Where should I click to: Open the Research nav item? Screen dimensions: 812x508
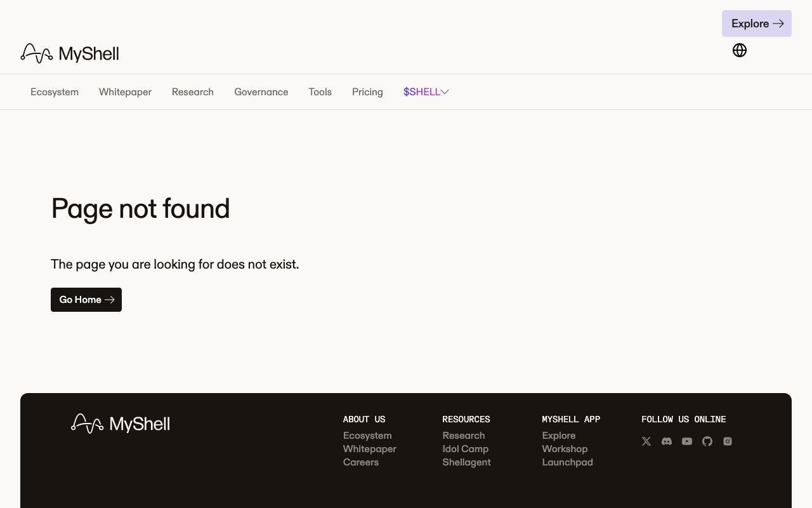(x=193, y=92)
